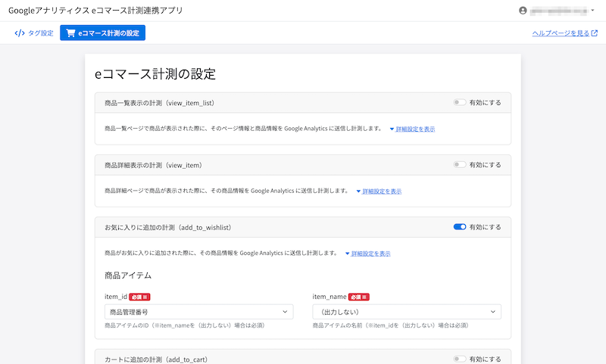This screenshot has width=606, height=364.
Task: Open the item_name dropdown showing（出力しない）
Action: [406, 311]
